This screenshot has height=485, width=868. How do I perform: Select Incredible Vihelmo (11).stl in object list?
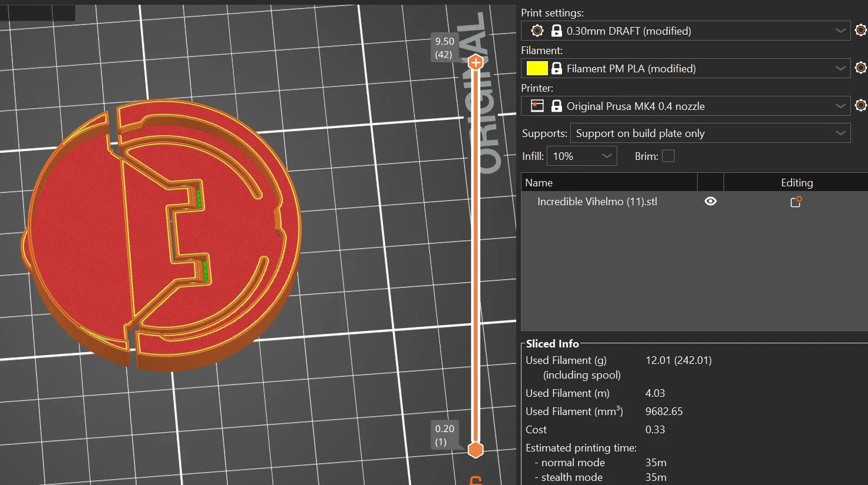pos(597,202)
